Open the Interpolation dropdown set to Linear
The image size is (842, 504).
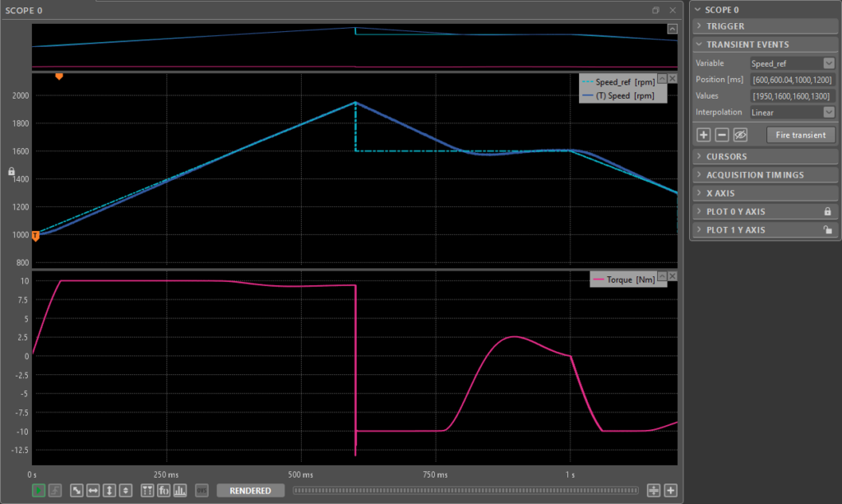pyautogui.click(x=793, y=113)
